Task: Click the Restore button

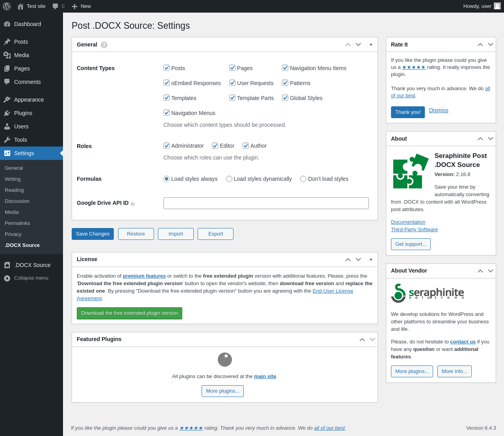Action: click(x=136, y=234)
